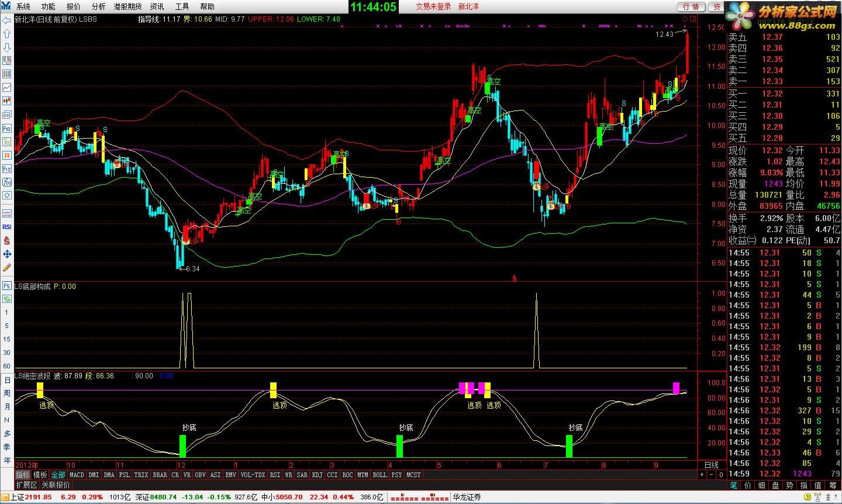This screenshot has height=504, width=842.
Task: Click the green refresh icon below FS
Action: click(x=7, y=299)
